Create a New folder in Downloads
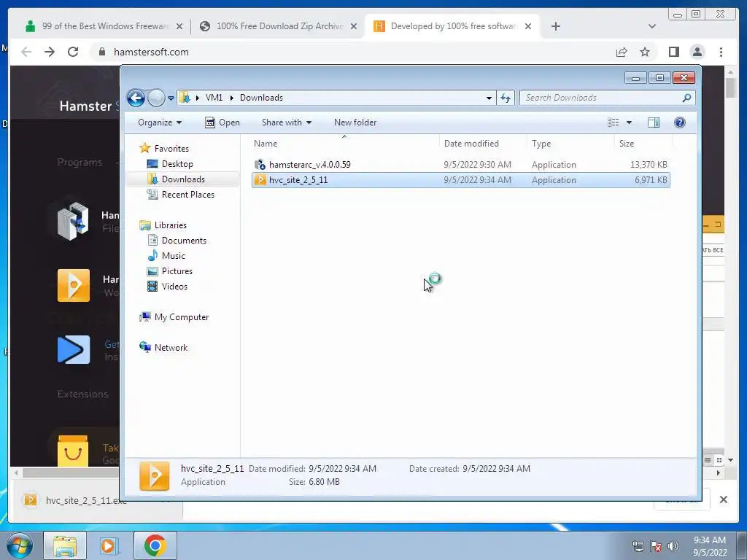Image resolution: width=747 pixels, height=560 pixels. click(355, 122)
